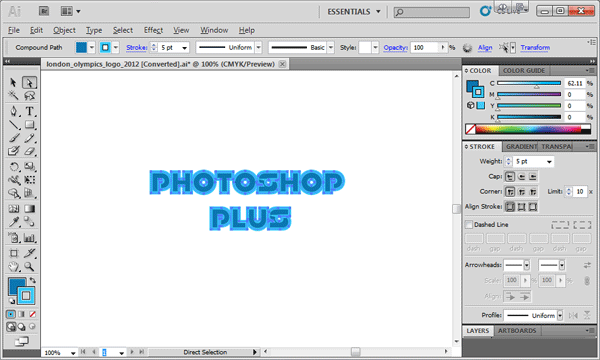Open the Weight dropdown in Stroke panel
Viewport: 600px width, 360px height.
click(x=549, y=161)
